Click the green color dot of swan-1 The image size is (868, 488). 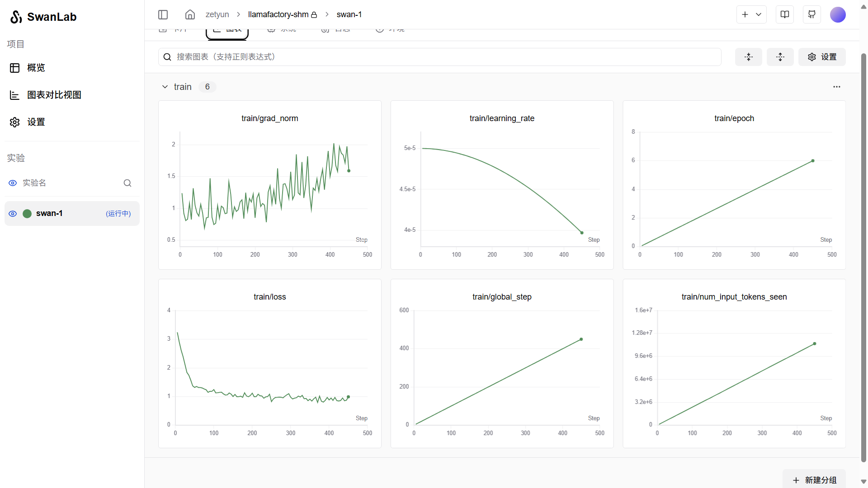pyautogui.click(x=27, y=214)
